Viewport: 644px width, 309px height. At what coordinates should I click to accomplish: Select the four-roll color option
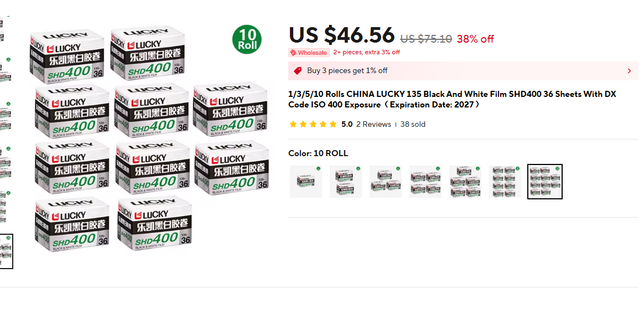(x=425, y=182)
